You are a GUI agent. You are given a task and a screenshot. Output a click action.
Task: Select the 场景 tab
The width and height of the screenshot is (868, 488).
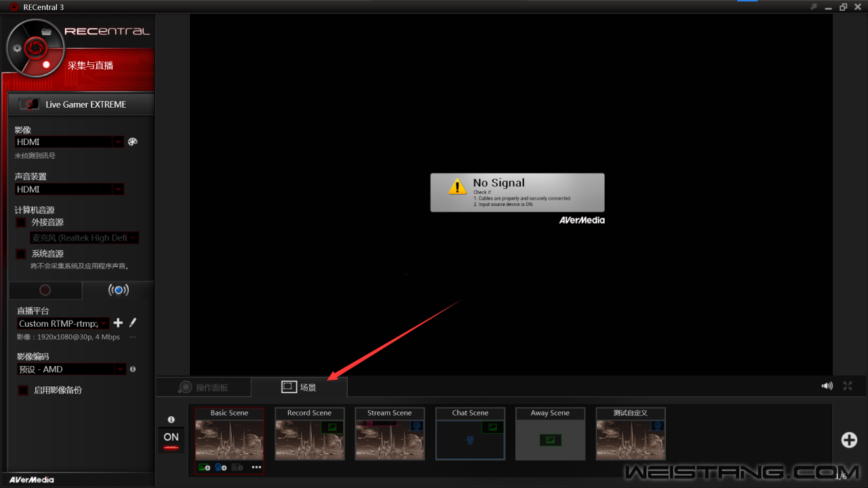(299, 387)
